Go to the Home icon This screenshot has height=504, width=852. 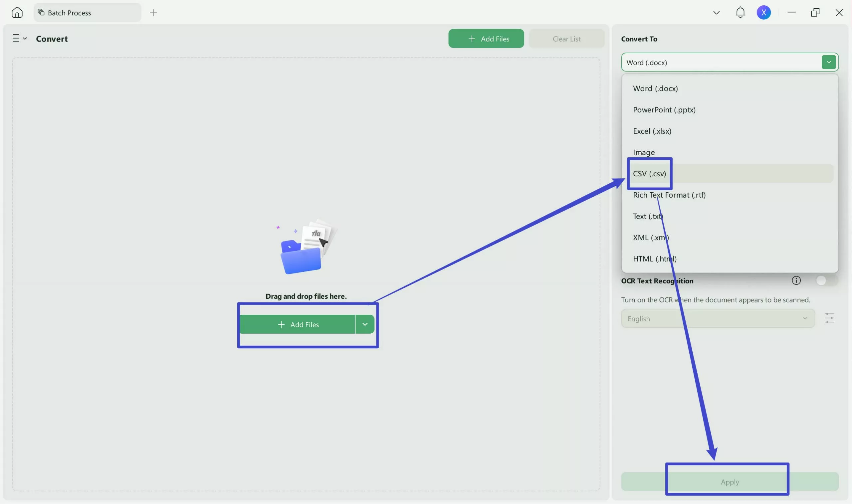(17, 13)
